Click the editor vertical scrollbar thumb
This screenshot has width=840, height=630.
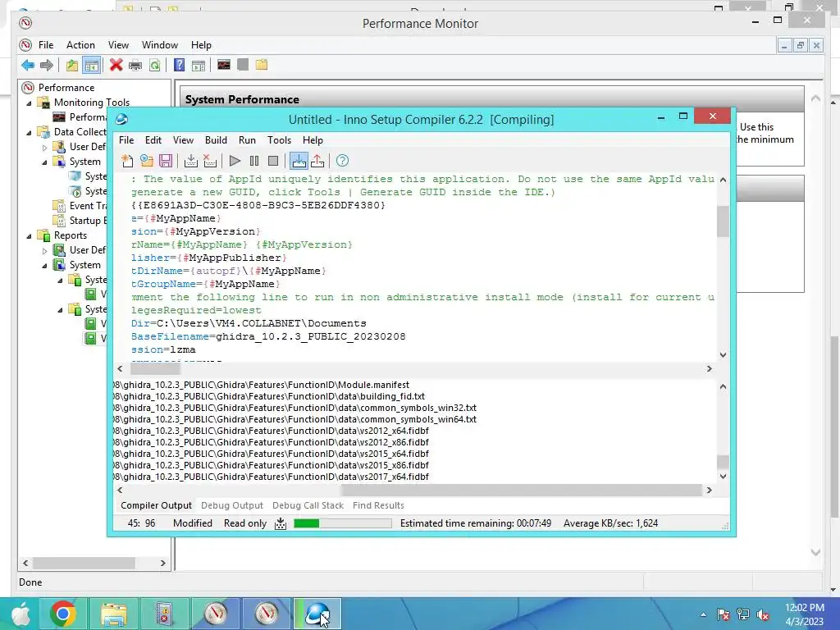(723, 221)
